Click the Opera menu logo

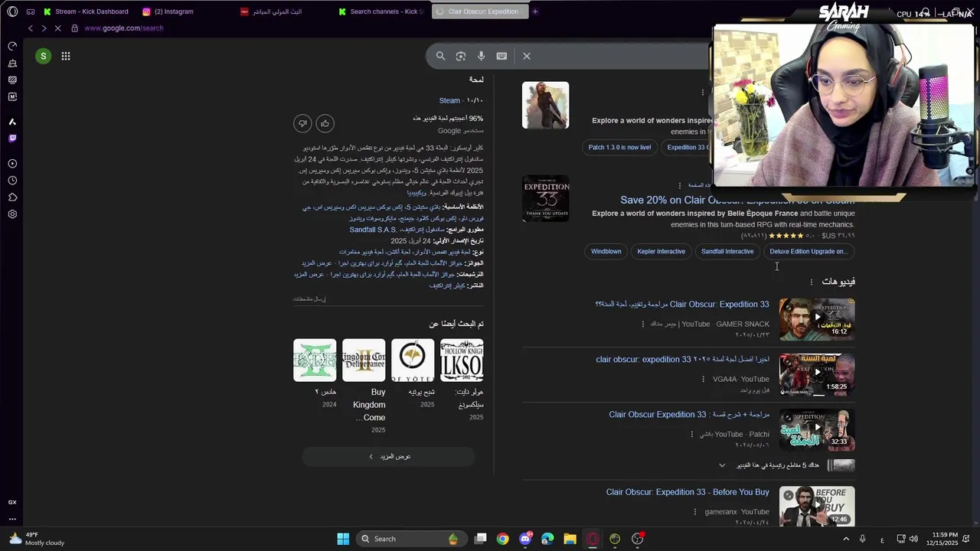(12, 11)
